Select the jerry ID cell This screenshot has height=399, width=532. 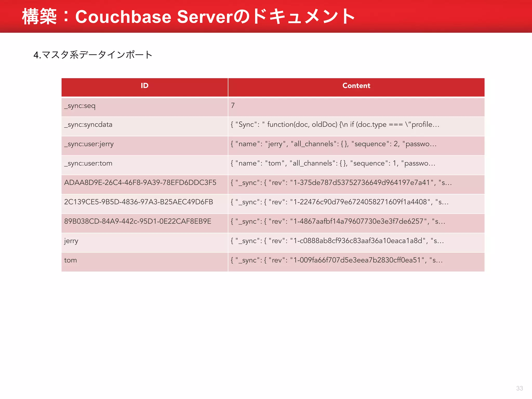[145, 243]
